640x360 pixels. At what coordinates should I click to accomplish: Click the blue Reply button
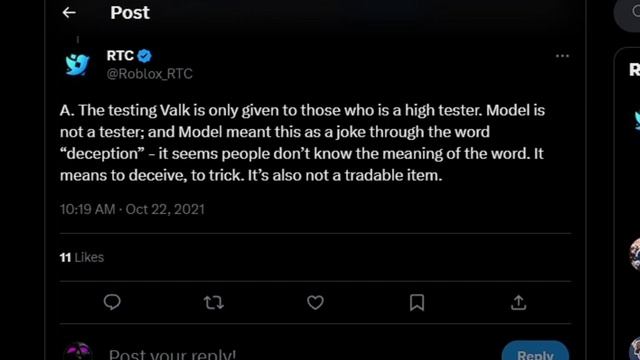(x=535, y=351)
